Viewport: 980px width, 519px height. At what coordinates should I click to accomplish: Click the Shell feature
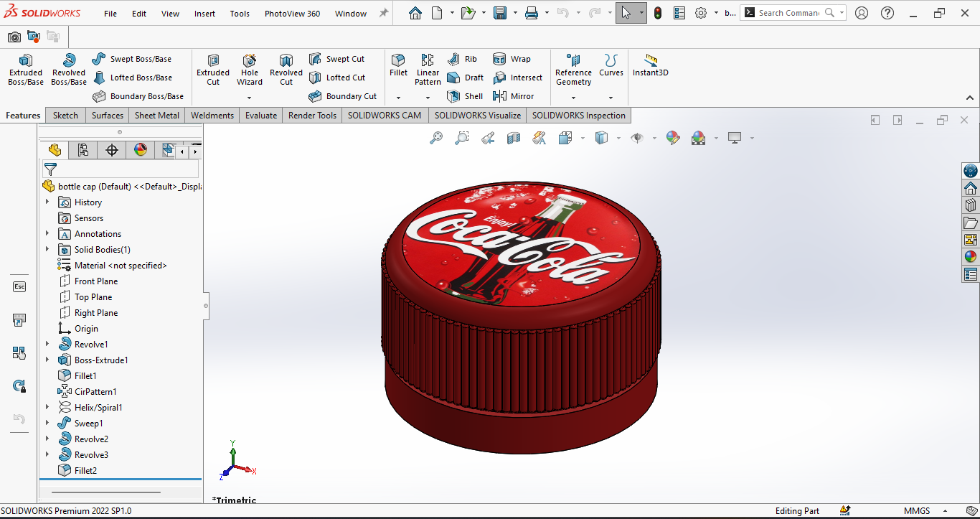465,96
